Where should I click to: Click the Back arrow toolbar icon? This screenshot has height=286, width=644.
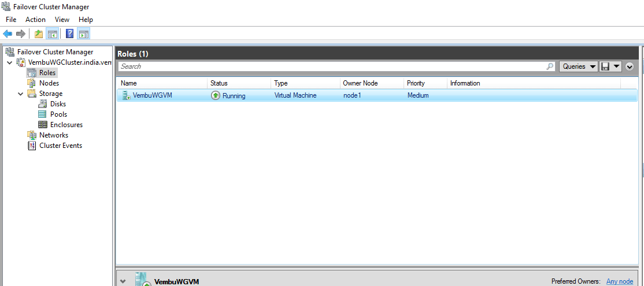[8, 34]
